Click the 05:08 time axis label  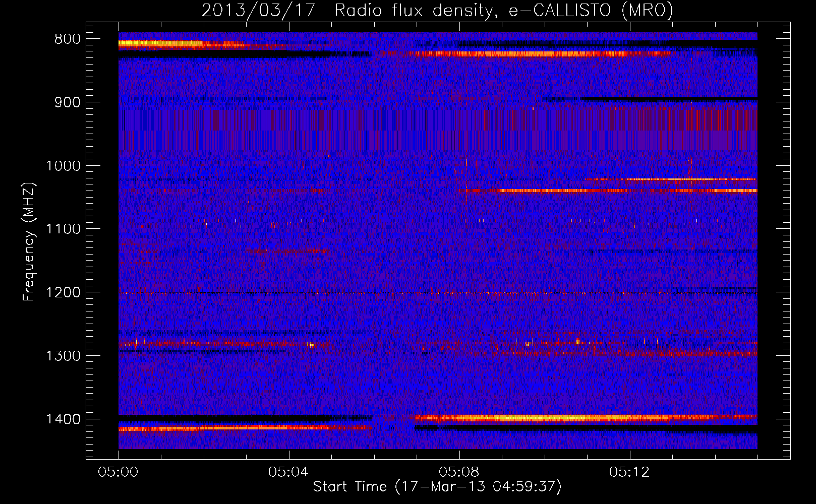click(x=459, y=472)
